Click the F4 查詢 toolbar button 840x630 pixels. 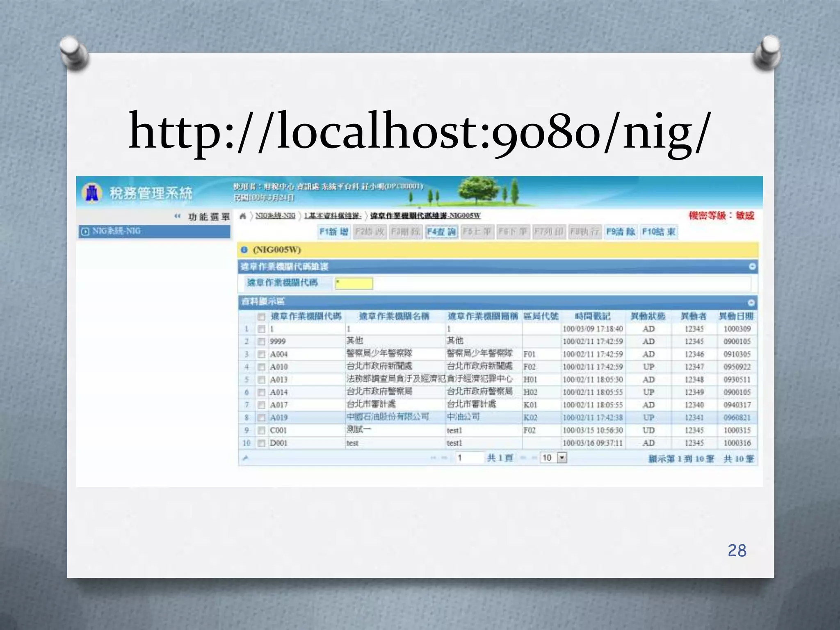(441, 232)
